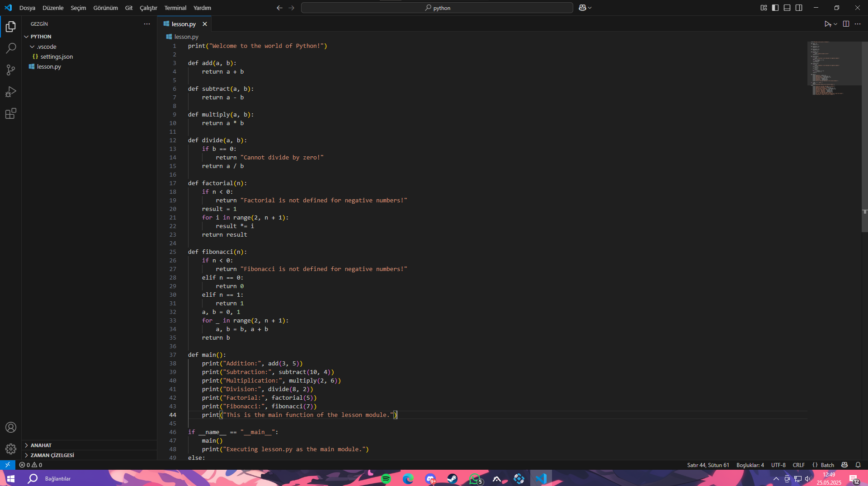Change the CRLF line ending setting
The image size is (868, 486).
[799, 465]
